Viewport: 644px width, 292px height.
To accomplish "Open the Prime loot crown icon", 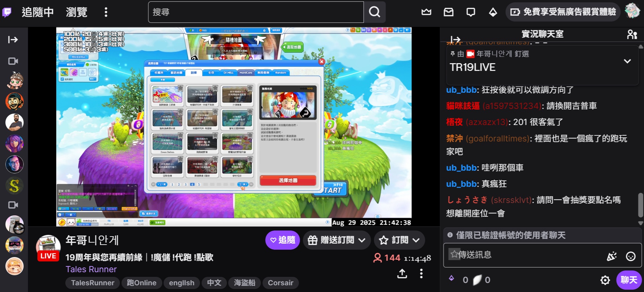I will point(426,12).
